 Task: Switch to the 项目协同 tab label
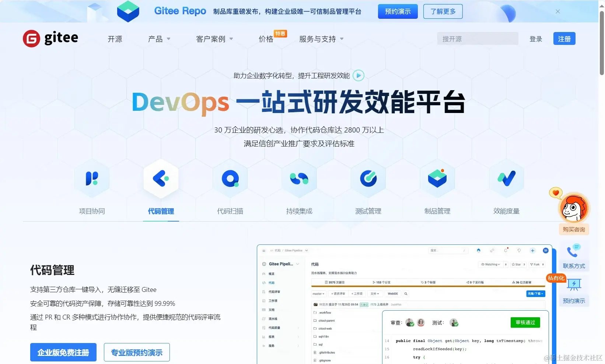(92, 211)
